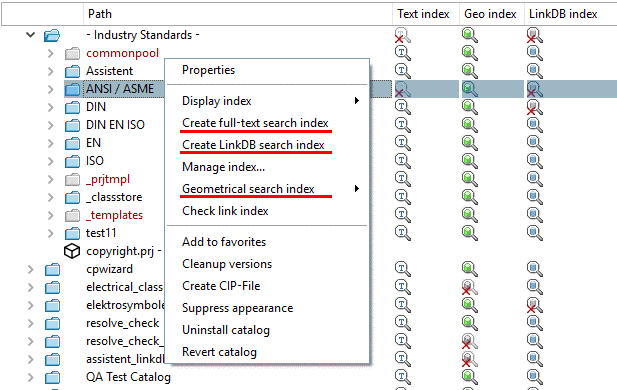Screen dimensions: 617x390
Task: Select the first resolve_check tree row
Action: pos(122,323)
